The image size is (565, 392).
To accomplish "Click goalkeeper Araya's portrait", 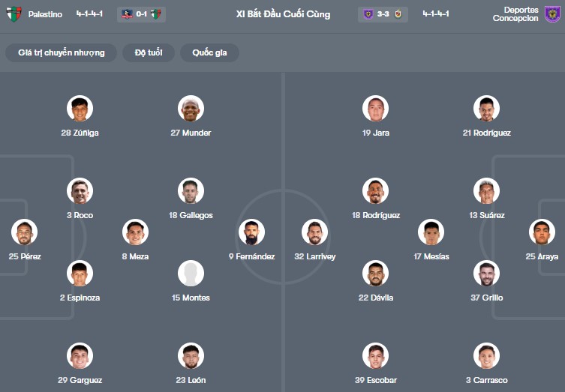I will [542, 232].
